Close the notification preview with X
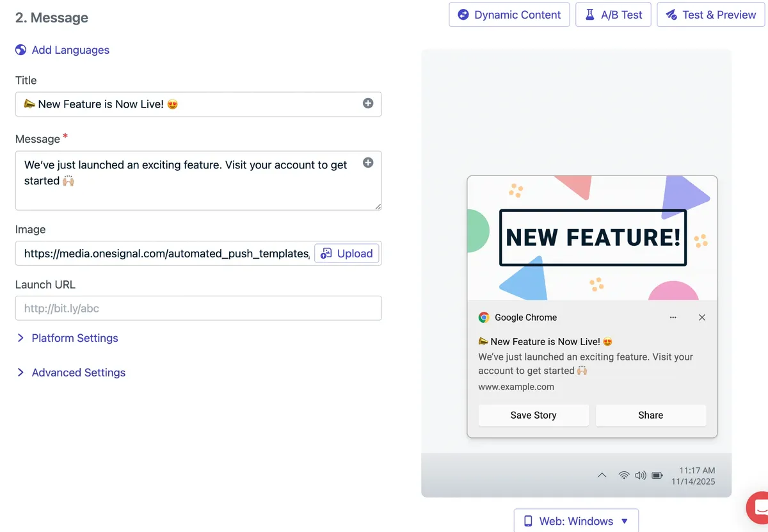 point(702,318)
